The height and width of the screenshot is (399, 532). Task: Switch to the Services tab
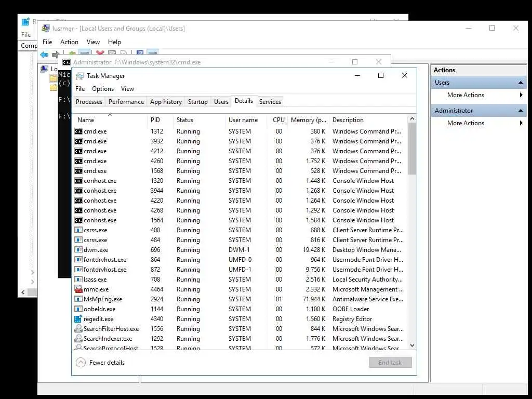click(x=270, y=102)
